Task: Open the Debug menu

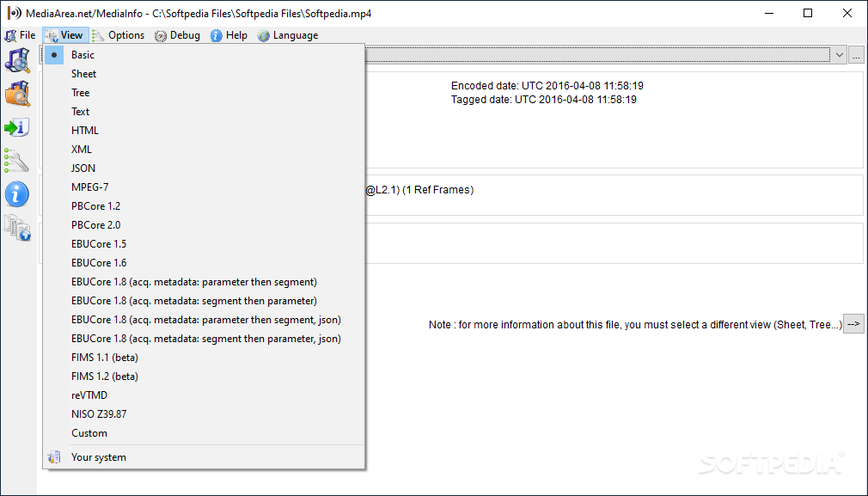Action: pos(178,35)
